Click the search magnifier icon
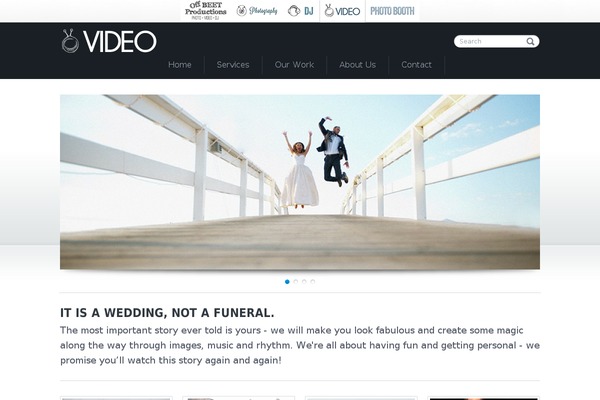600x400 pixels. [530, 41]
